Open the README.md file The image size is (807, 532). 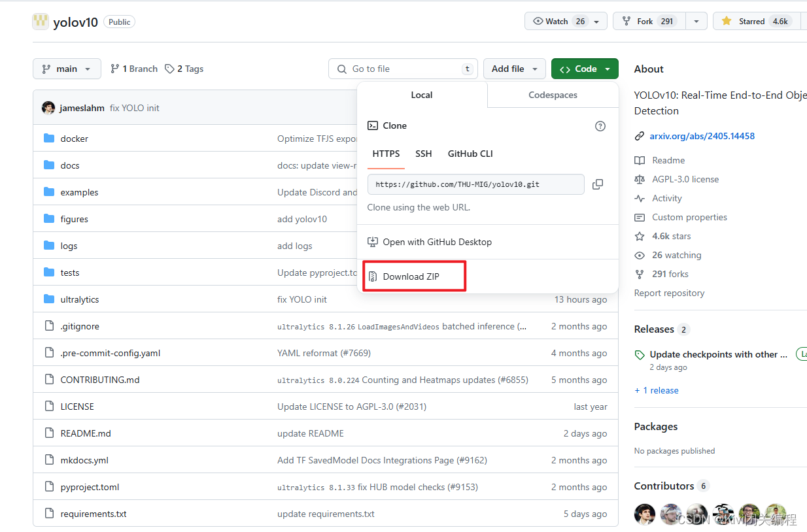86,433
